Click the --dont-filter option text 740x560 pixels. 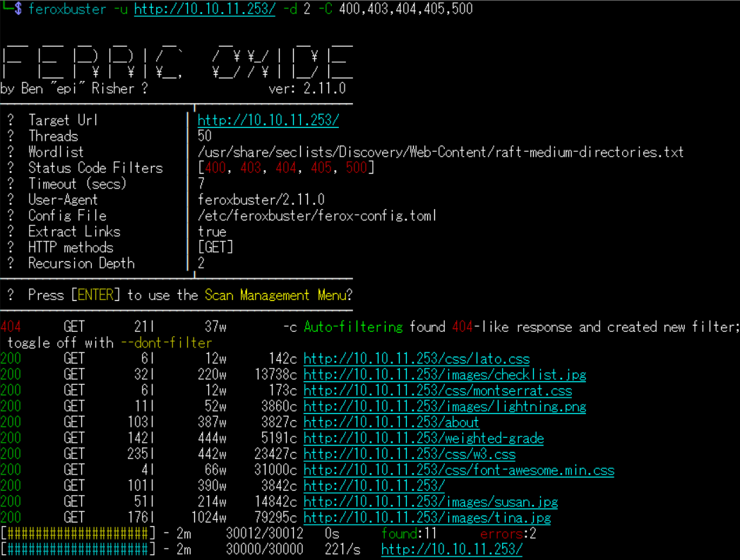point(166,343)
